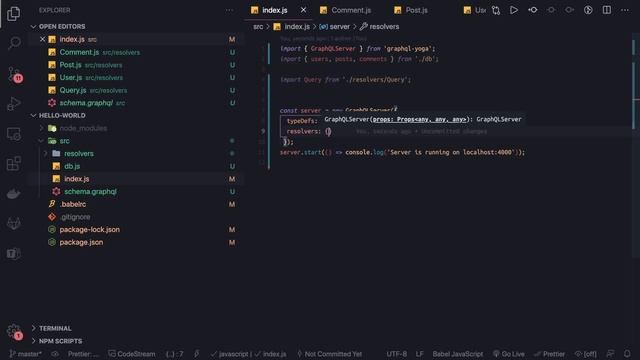Screen dimensions: 640x360
Task: Open the Docker view in activity bar
Action: [x=14, y=193]
